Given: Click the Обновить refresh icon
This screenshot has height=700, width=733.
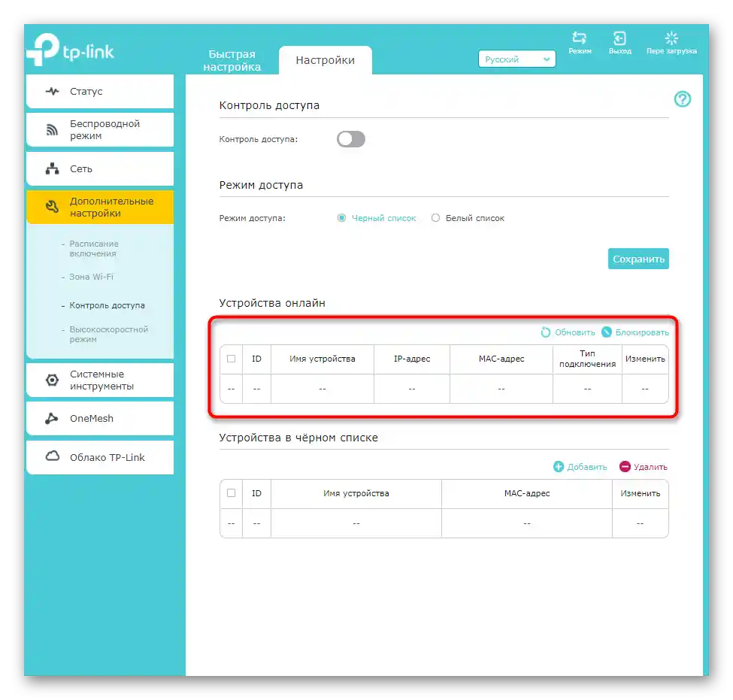Looking at the screenshot, I should tap(546, 332).
